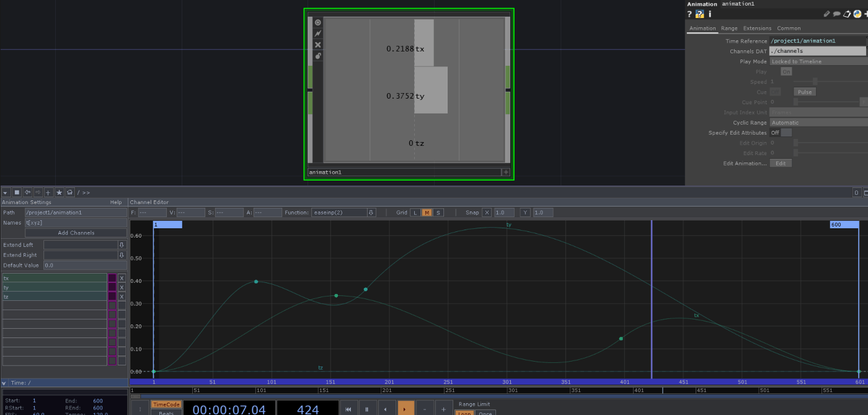The width and height of the screenshot is (868, 415).
Task: Switch to Animation parameter tab
Action: click(x=702, y=29)
